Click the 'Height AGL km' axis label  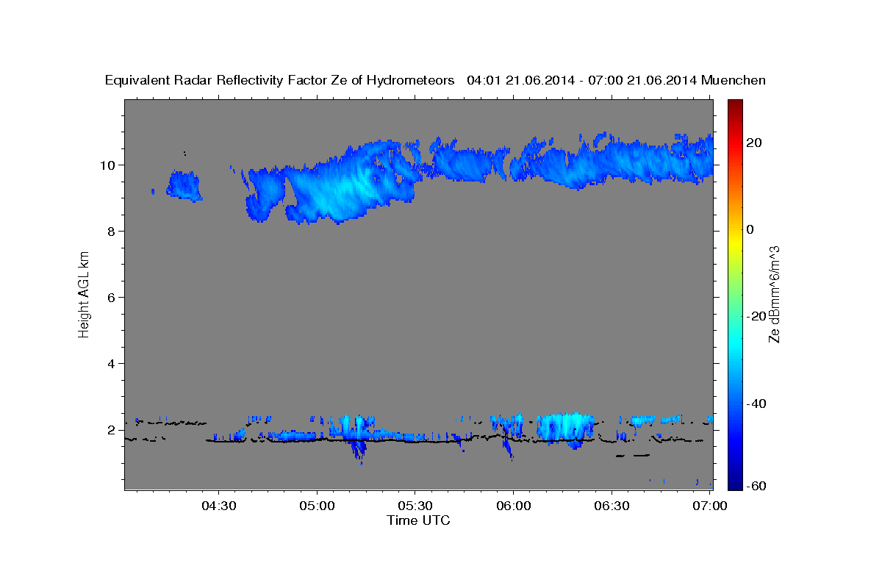[84, 294]
